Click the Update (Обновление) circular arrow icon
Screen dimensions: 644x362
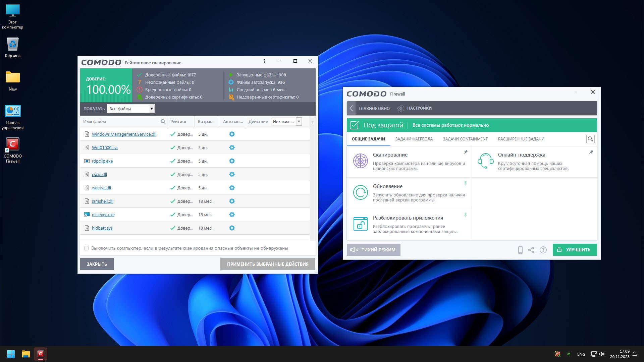coord(360,193)
